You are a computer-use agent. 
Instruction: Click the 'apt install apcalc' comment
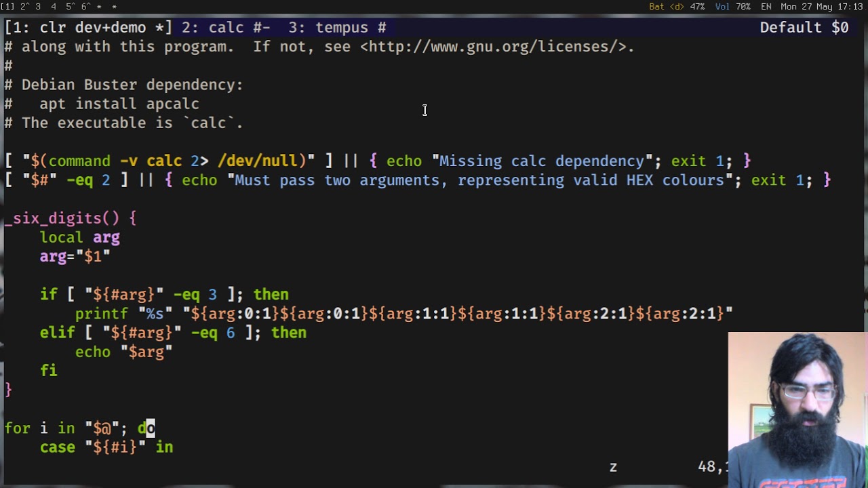click(x=119, y=104)
